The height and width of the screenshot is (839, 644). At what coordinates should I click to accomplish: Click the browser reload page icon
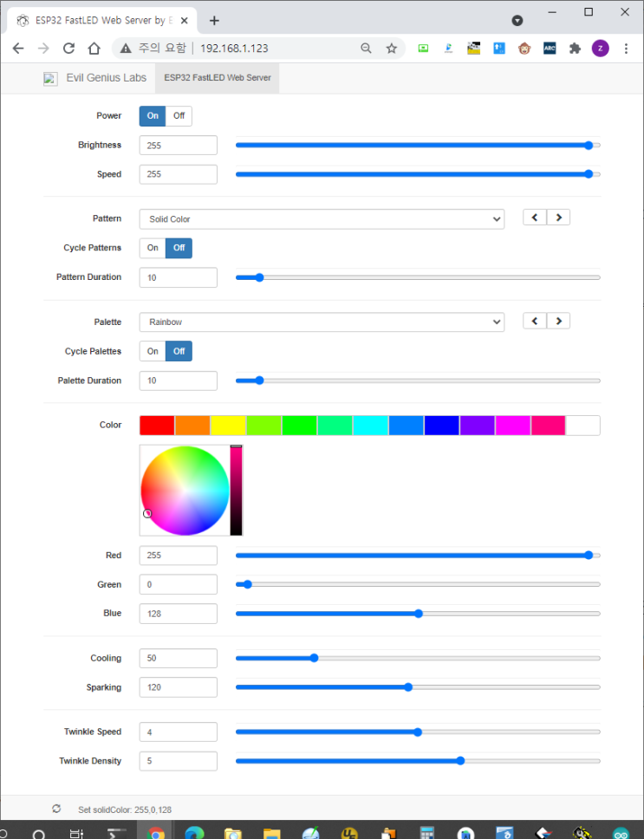pyautogui.click(x=68, y=49)
